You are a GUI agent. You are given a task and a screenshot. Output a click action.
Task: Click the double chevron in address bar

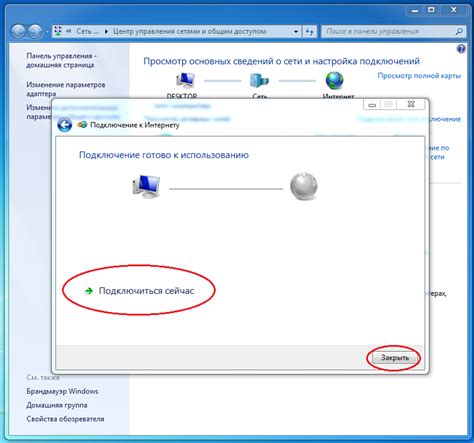[69, 31]
